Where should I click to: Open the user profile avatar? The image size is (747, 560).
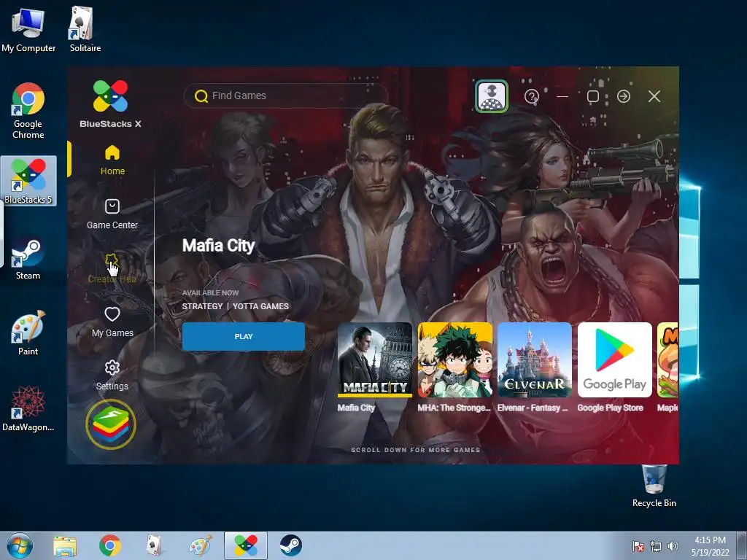click(492, 96)
